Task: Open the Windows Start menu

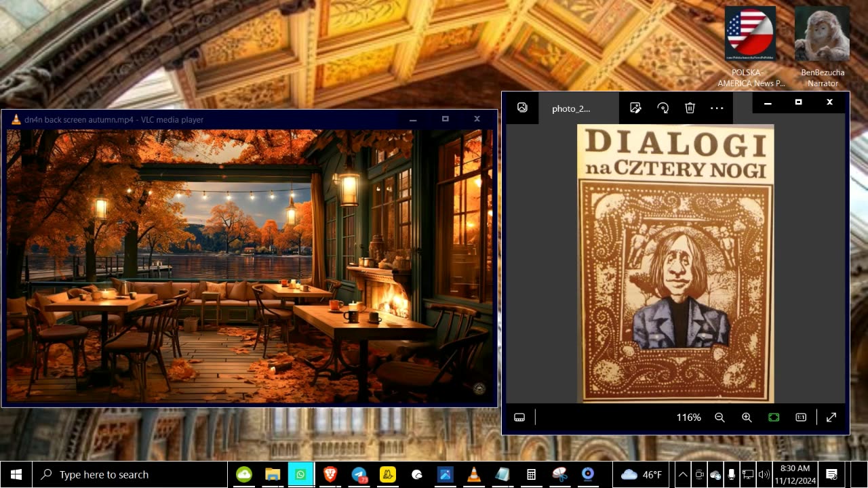Action: (16, 474)
